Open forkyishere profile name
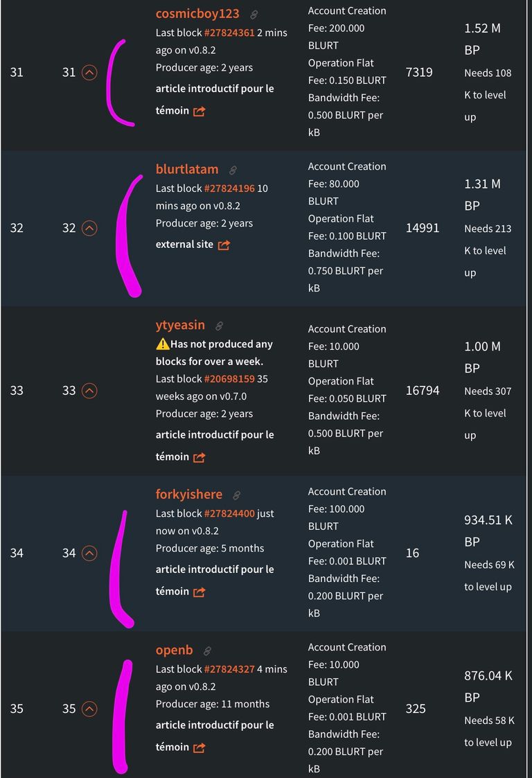The image size is (532, 778). point(188,494)
